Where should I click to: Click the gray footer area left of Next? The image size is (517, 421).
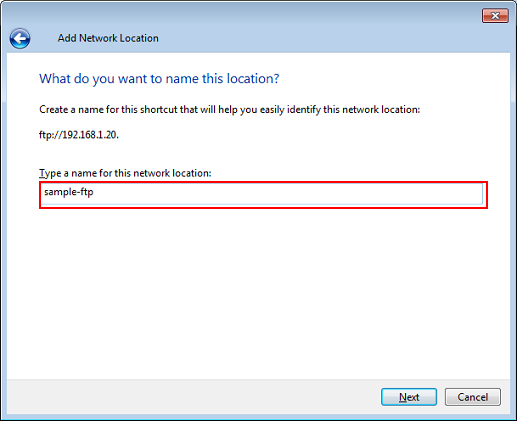click(x=193, y=397)
